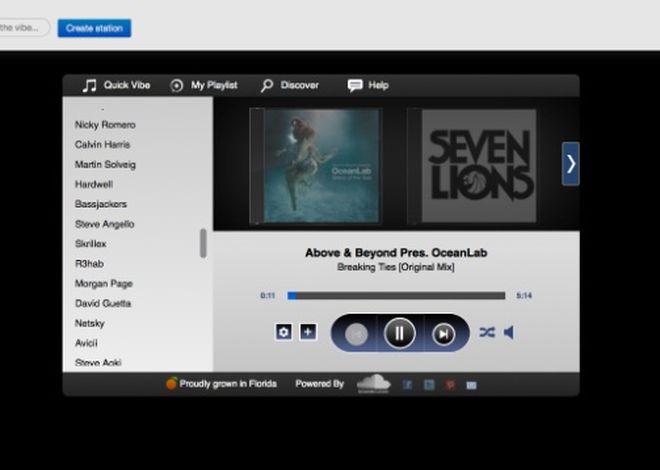Click the Discover magnifier icon
This screenshot has width=660, height=470.
[x=267, y=86]
